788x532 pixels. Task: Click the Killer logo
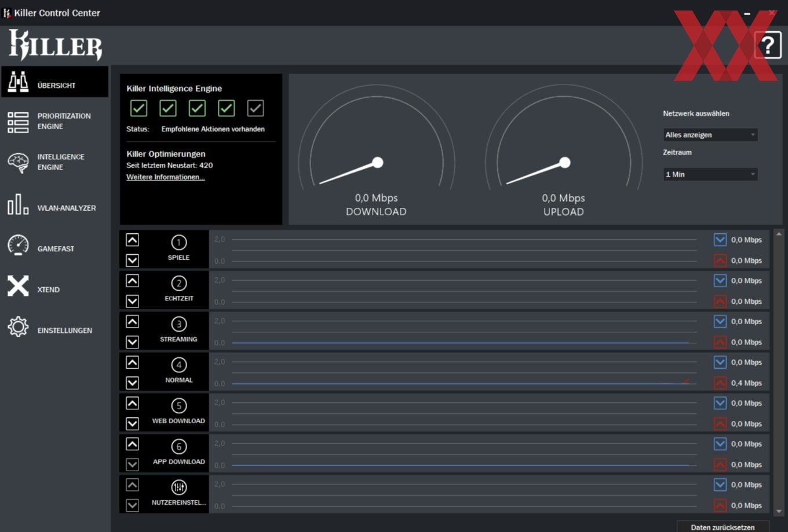tap(56, 45)
